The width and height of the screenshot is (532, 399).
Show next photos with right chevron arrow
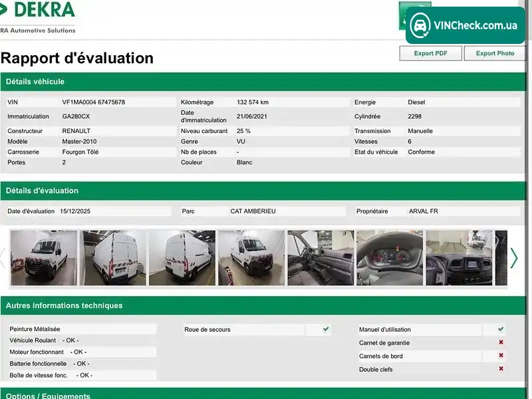point(514,258)
